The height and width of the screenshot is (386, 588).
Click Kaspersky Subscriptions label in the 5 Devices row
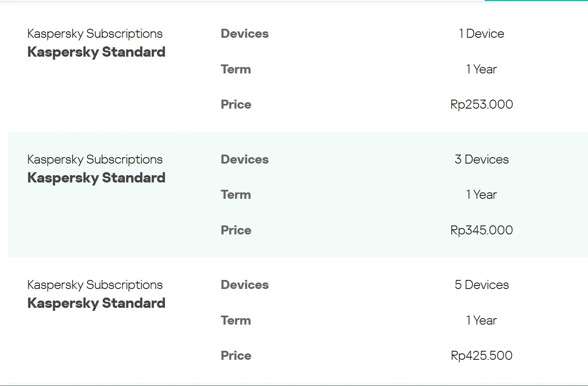[95, 285]
